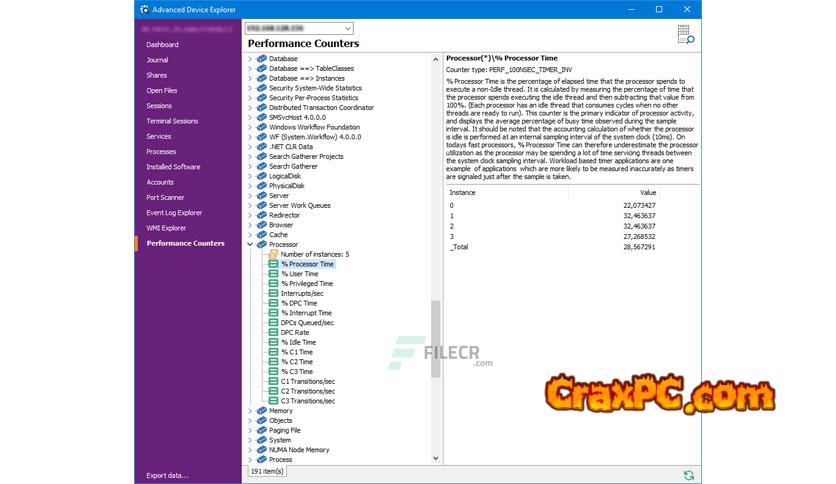Image resolution: width=836 pixels, height=484 pixels.
Task: Click the % User Time counter icon
Action: [273, 273]
